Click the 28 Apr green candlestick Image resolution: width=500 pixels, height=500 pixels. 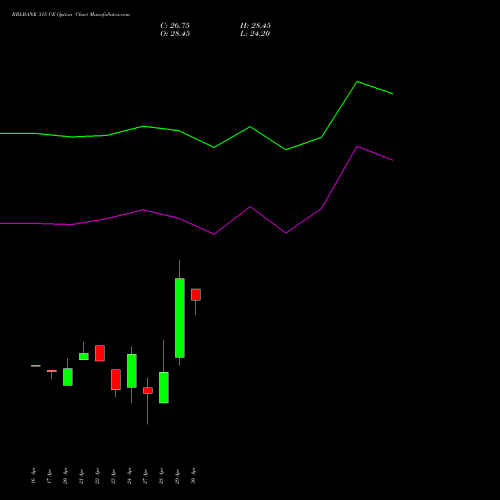(x=164, y=387)
